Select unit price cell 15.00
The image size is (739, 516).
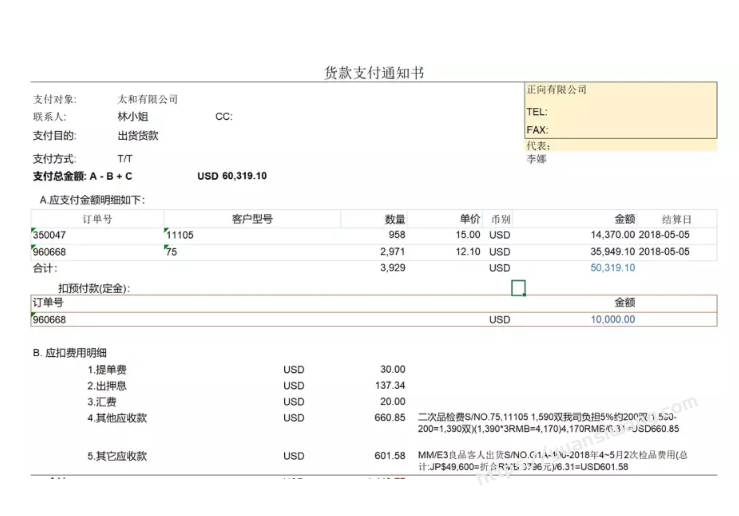(468, 235)
